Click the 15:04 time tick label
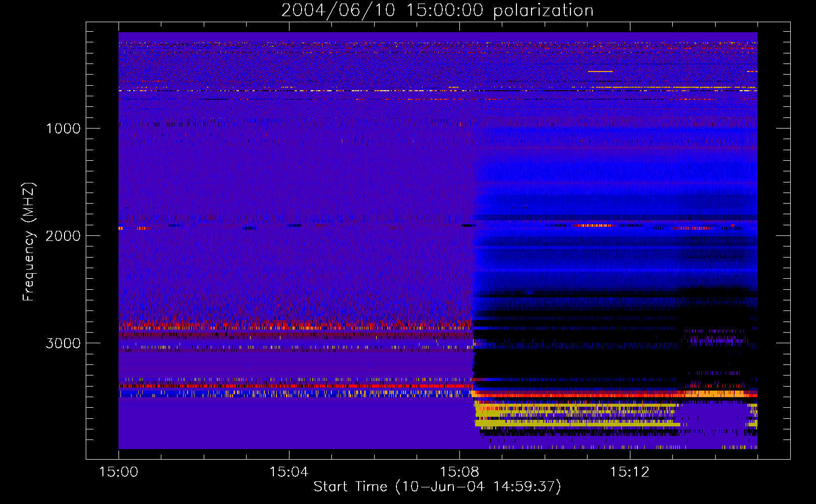Viewport: 816px width, 504px height. (288, 472)
